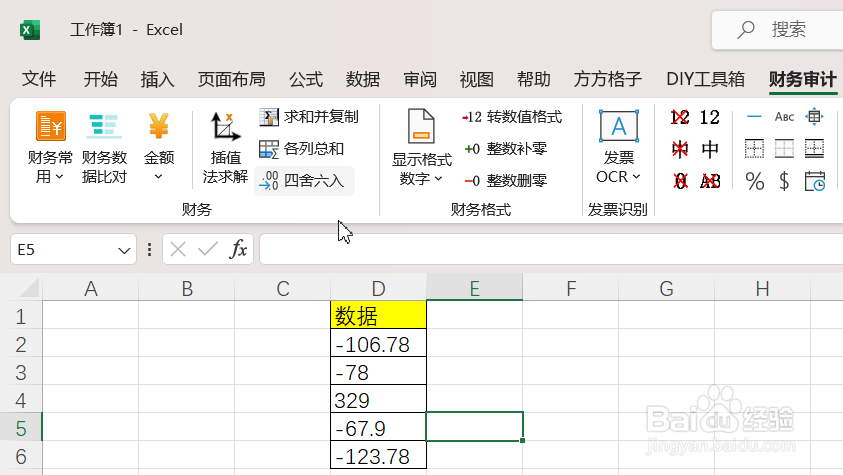The height and width of the screenshot is (475, 843).
Task: Switch to the 插入 tab
Action: tap(158, 79)
